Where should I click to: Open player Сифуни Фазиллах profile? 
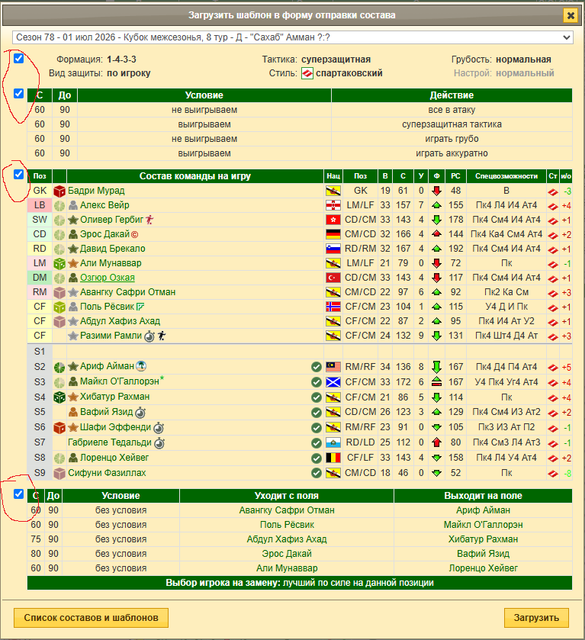pyautogui.click(x=107, y=473)
